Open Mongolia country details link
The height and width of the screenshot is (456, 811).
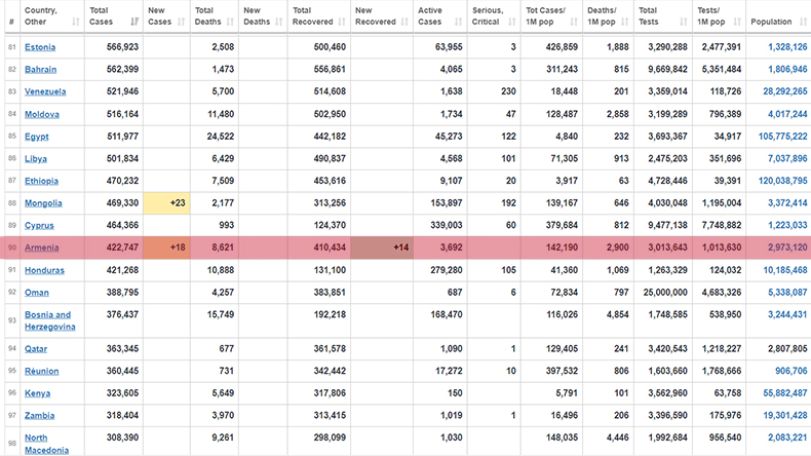coord(43,203)
